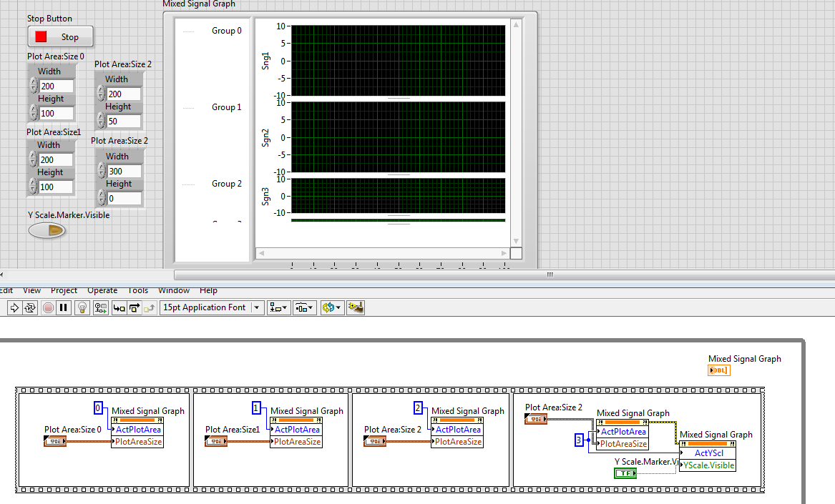Select ActPlotArea property beside constant 1
835x504 pixels.
[x=297, y=430]
